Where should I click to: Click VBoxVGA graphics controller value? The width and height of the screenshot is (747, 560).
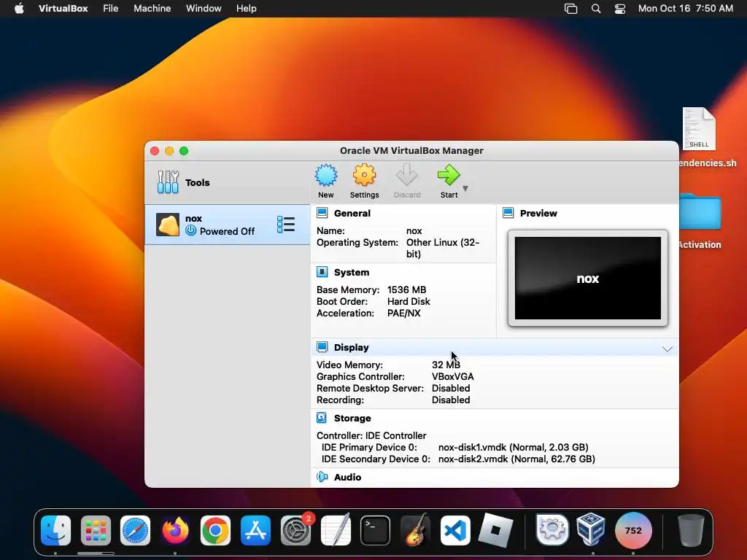(x=452, y=376)
